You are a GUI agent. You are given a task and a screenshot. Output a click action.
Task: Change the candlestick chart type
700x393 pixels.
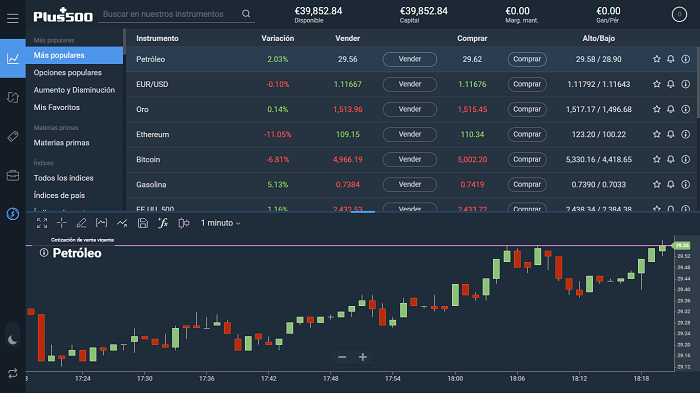(183, 223)
